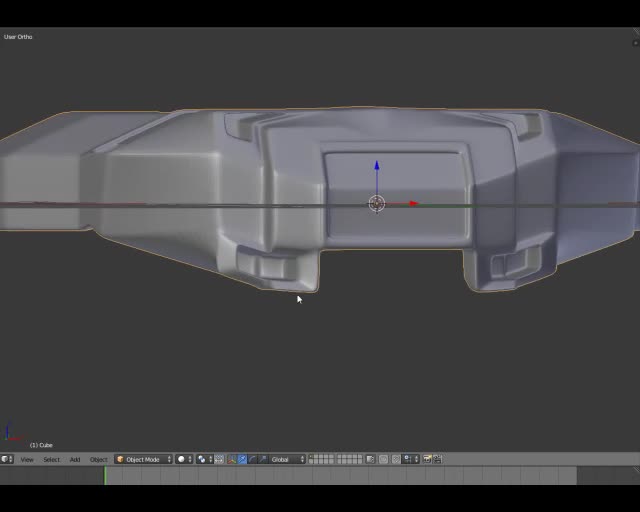The image size is (640, 512).
Task: Click the first layer grid block
Action: point(321,459)
